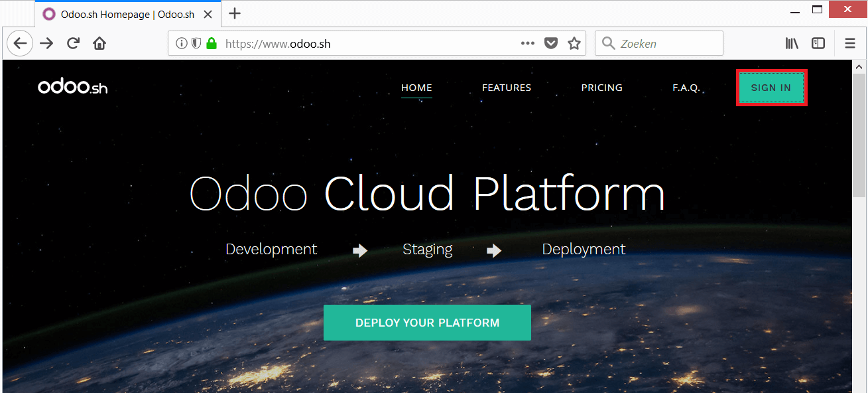Screen dimensions: 868x393
Task: Click the Development step text
Action: coord(271,249)
